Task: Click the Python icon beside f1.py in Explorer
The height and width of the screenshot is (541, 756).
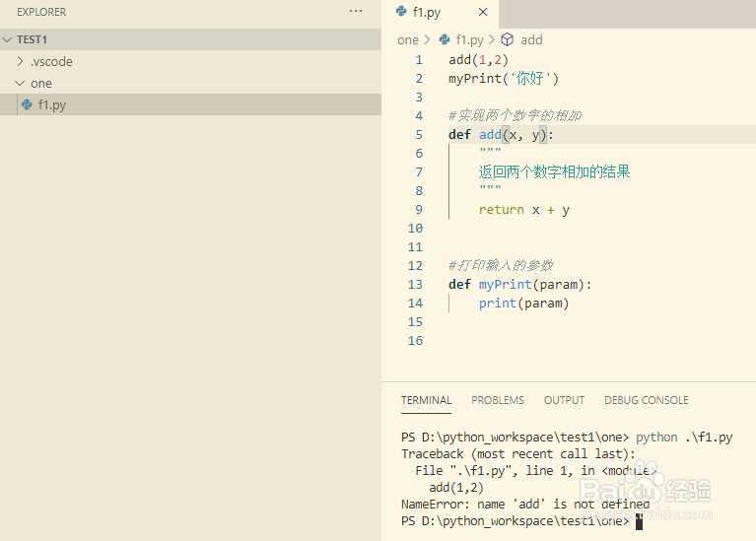Action: 27,104
